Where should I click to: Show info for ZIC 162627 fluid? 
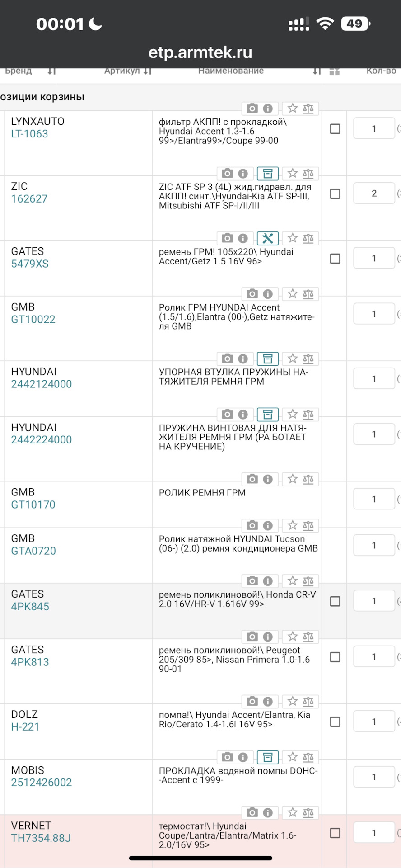(x=243, y=174)
